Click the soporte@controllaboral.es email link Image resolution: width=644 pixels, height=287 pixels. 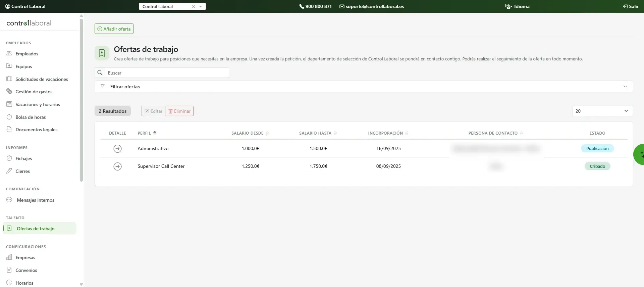tap(372, 6)
